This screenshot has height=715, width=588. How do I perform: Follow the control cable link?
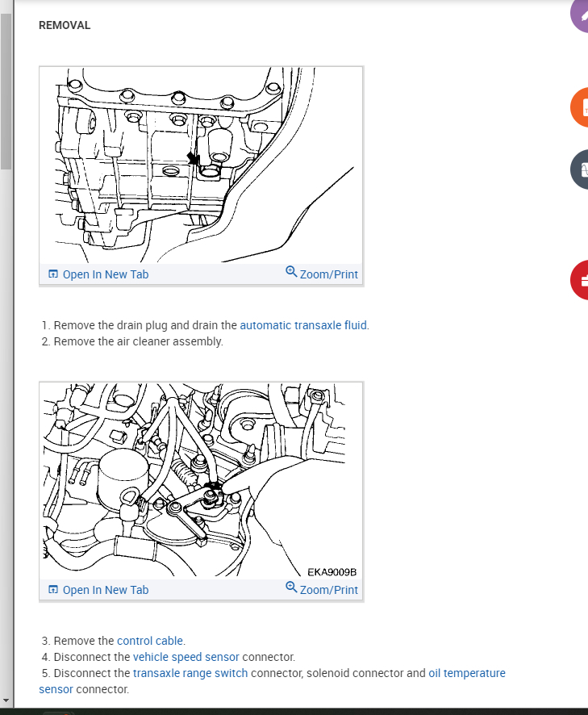pos(150,641)
